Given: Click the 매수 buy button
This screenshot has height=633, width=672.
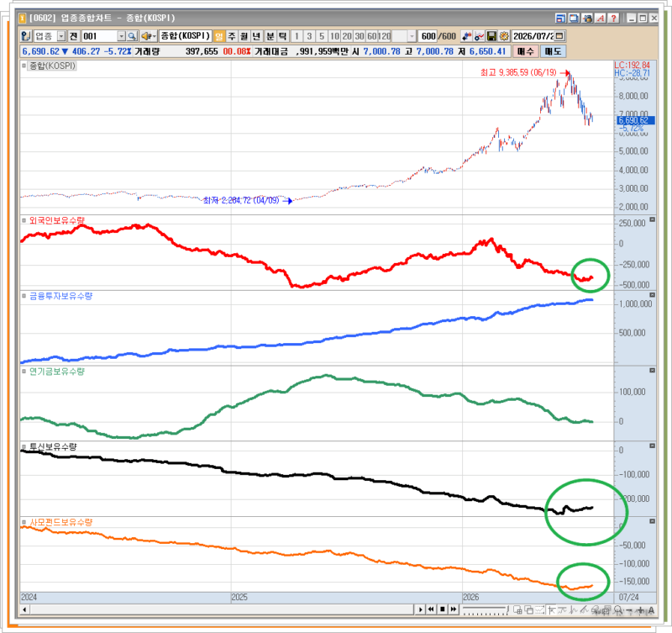Looking at the screenshot, I should [x=526, y=51].
